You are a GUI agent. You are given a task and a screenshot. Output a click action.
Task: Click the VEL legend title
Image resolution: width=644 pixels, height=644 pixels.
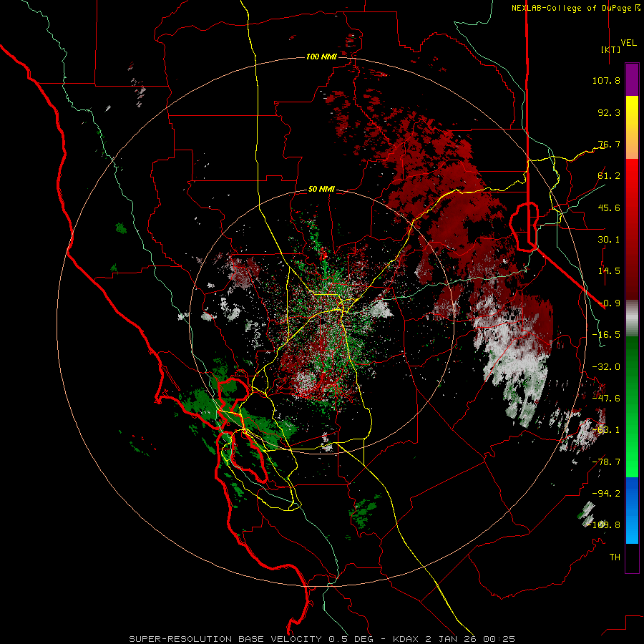click(x=628, y=43)
